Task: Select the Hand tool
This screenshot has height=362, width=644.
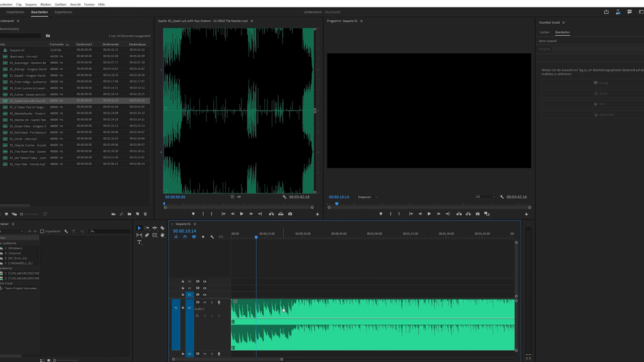Action: pyautogui.click(x=162, y=235)
